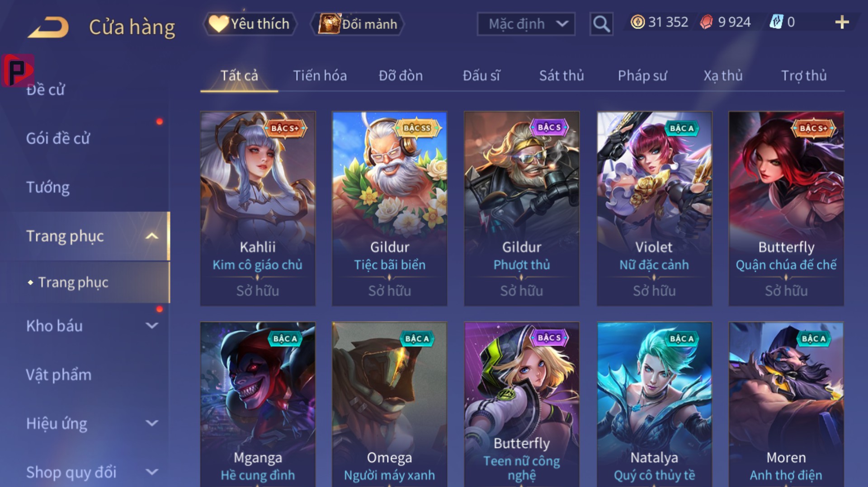The image size is (868, 487).
Task: Open the search magnifier icon
Action: click(601, 23)
